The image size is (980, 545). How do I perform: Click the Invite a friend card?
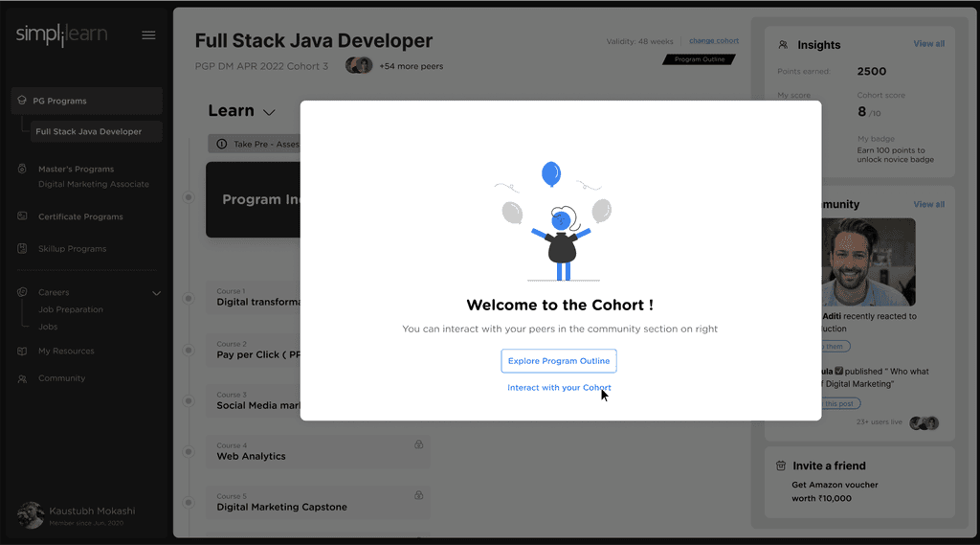pyautogui.click(x=859, y=482)
